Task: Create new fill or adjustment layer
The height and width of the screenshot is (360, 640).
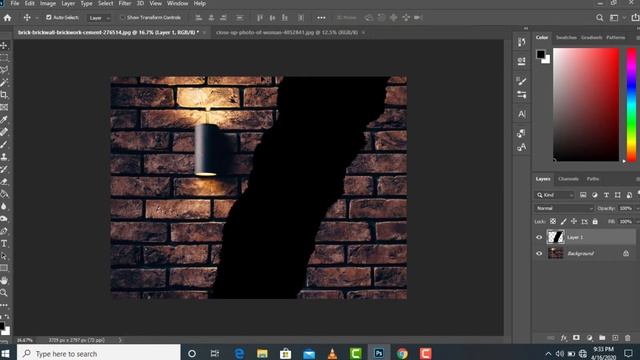Action: coord(589,338)
